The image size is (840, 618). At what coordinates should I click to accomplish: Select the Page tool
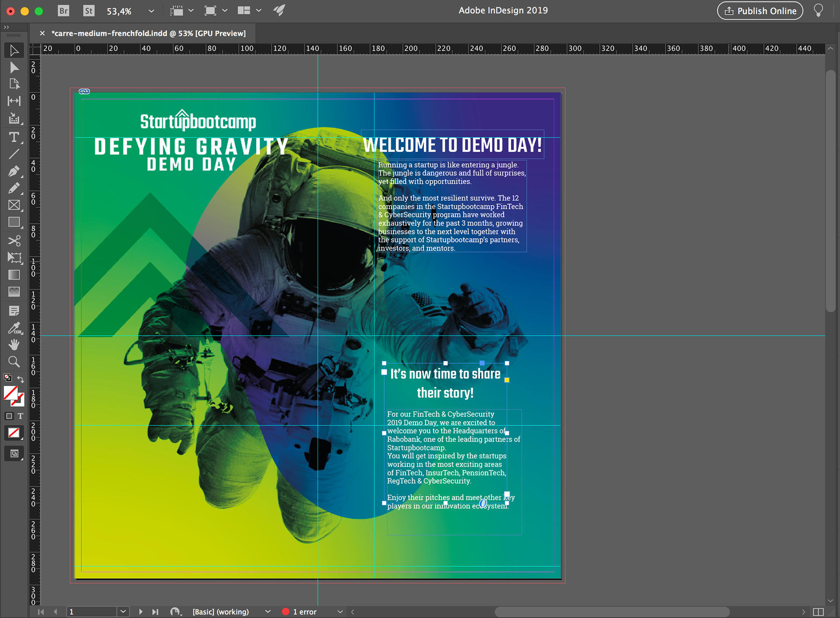point(14,84)
